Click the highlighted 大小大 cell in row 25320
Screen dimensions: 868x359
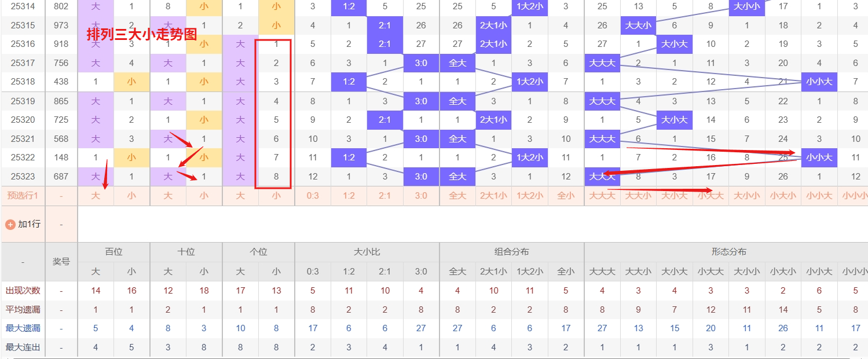[x=675, y=120]
